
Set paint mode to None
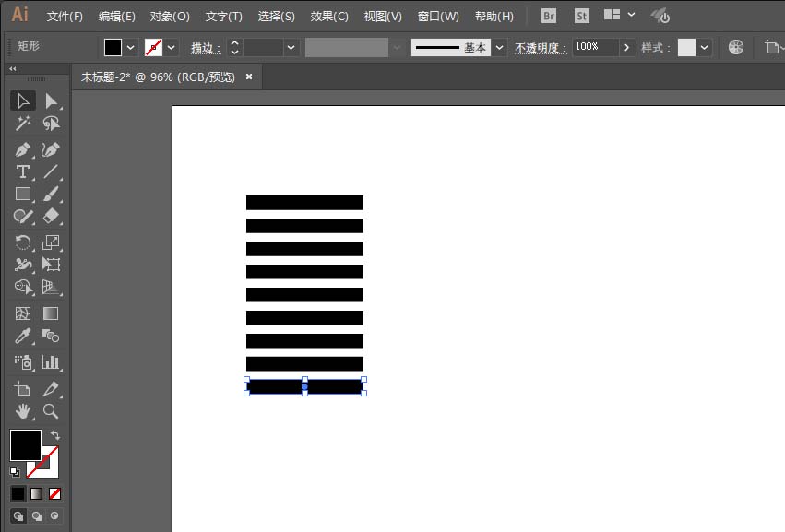[55, 494]
